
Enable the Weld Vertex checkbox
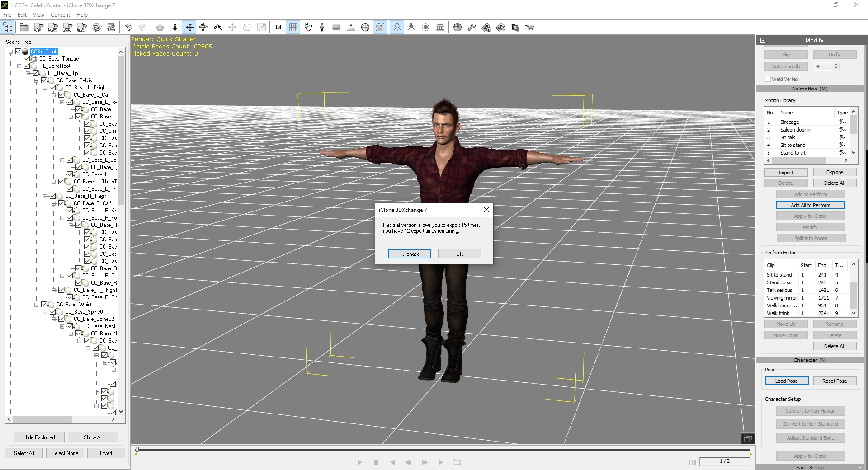[768, 79]
